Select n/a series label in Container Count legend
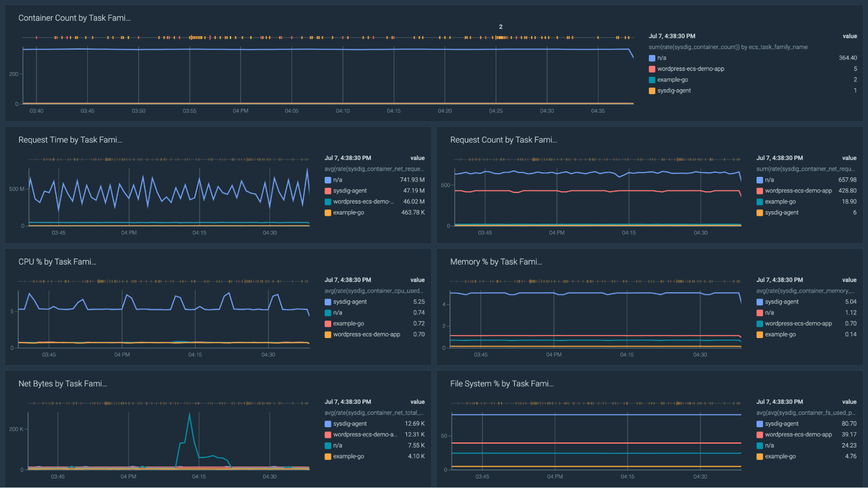Screen dimensions: 868x488 click(x=661, y=58)
